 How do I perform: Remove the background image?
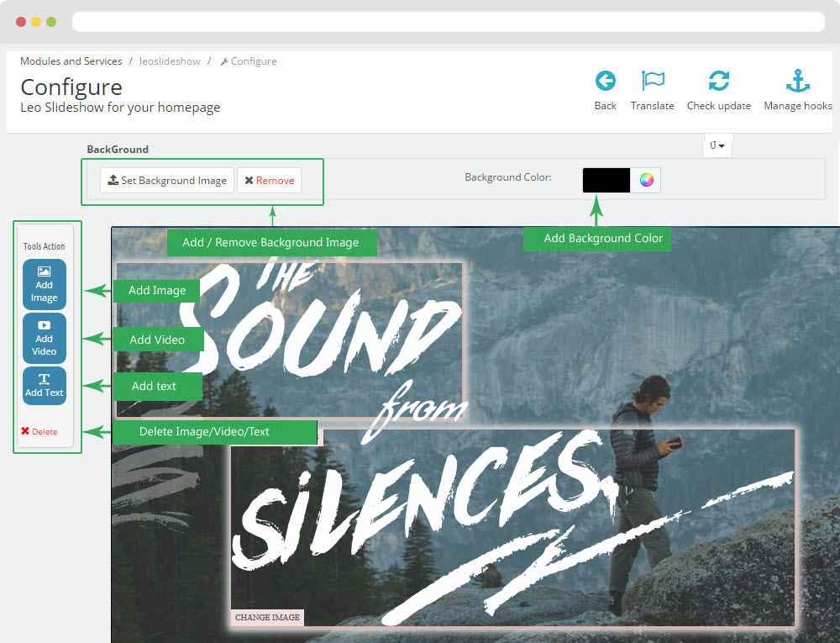coord(270,180)
